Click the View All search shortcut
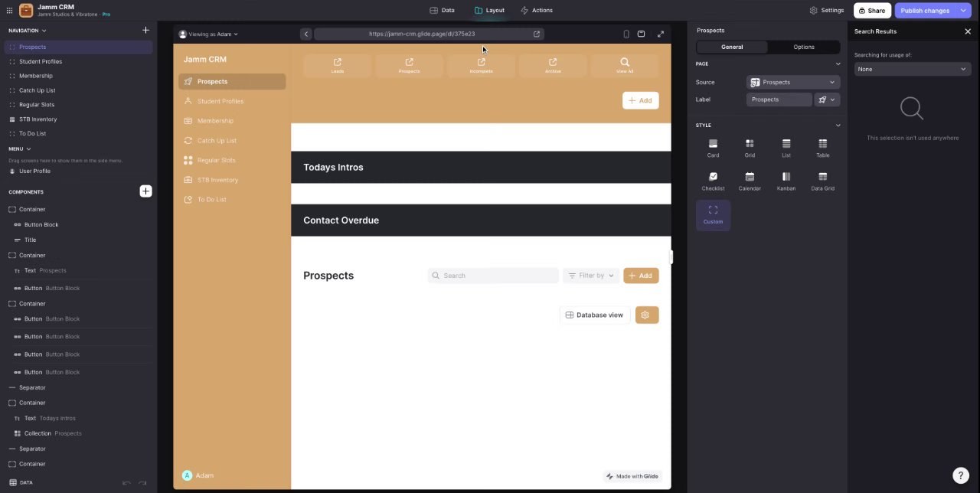Screen dimensions: 980x493 click(625, 65)
